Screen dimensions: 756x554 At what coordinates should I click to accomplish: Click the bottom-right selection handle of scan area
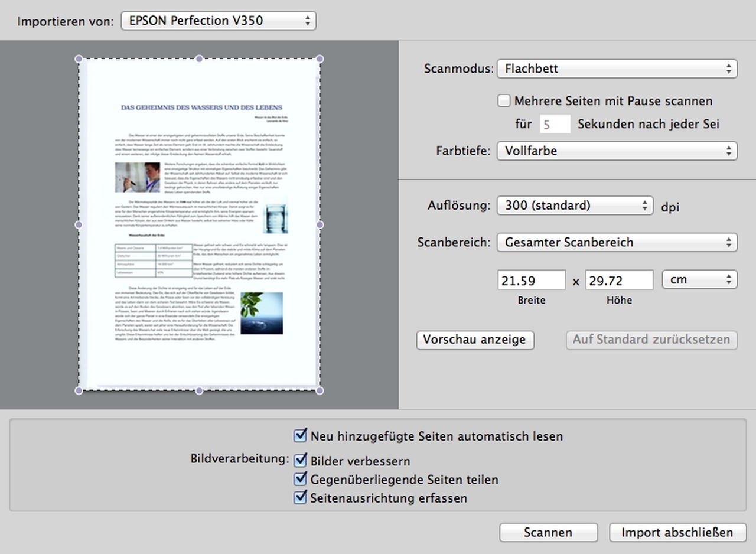320,390
